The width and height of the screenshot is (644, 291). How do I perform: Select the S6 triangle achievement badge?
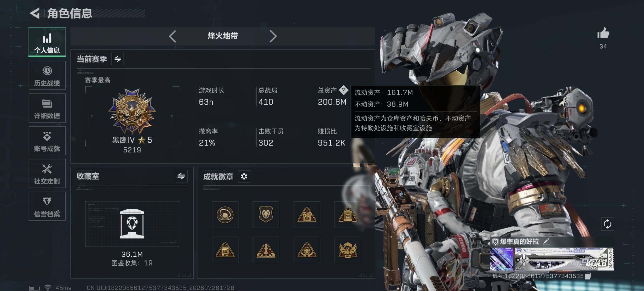click(x=307, y=215)
